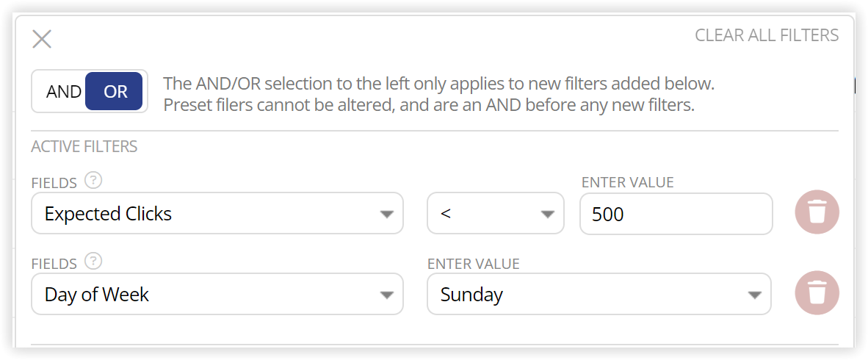The width and height of the screenshot is (868, 360).
Task: Focus the value field containing 500
Action: [x=676, y=213]
